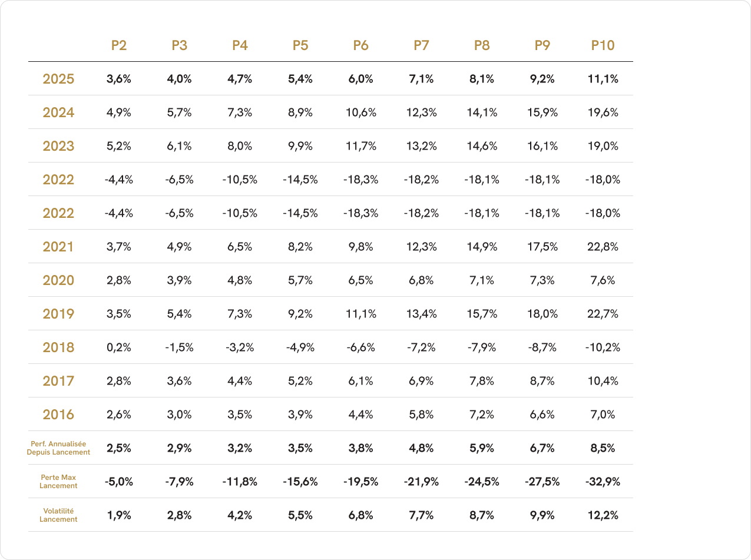Click the 2016 row label
The width and height of the screenshot is (751, 560).
tap(58, 415)
